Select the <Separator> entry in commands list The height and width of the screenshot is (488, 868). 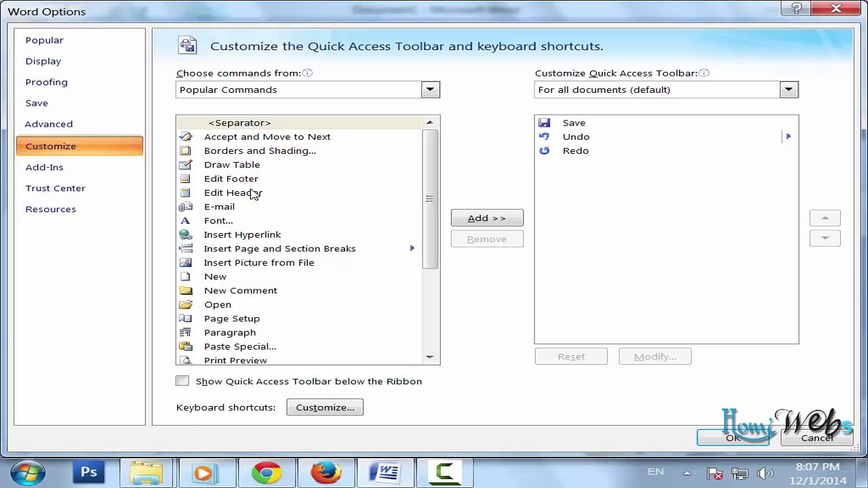pos(299,123)
